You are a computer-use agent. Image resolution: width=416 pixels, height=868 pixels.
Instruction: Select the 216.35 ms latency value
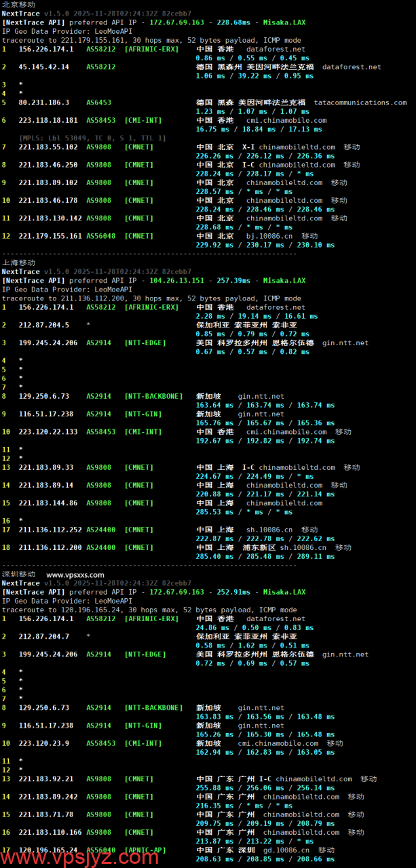coord(213,806)
